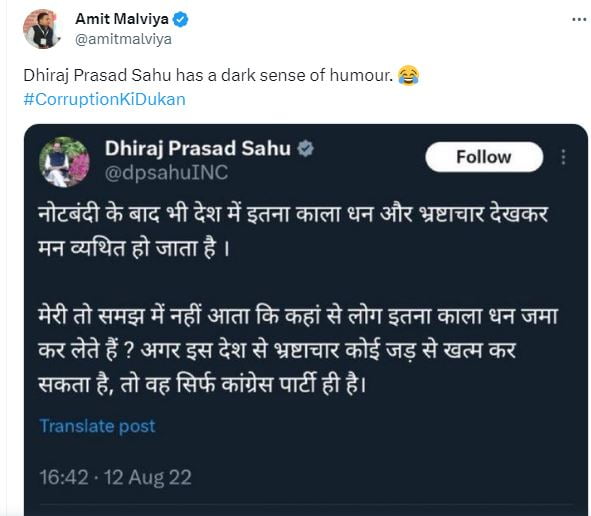Screen dimensions: 591x516
Task: Follow Dhiraj Prasad Sahu
Action: click(x=484, y=157)
